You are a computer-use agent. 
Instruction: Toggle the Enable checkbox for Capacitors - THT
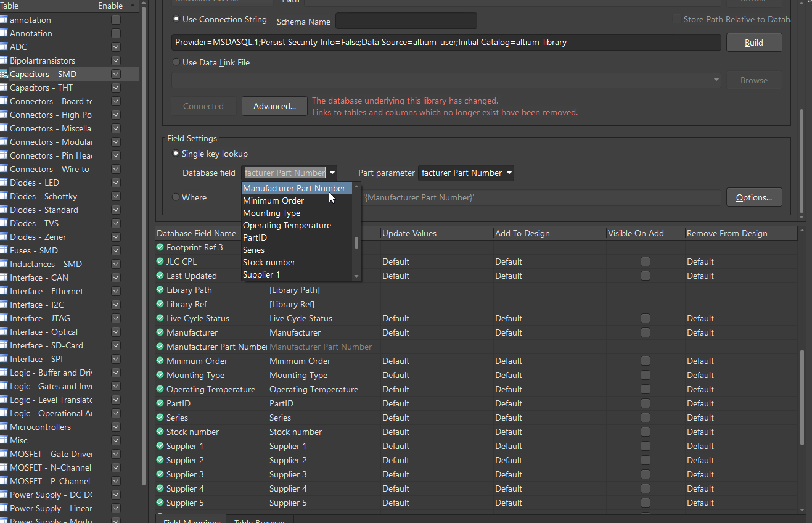[x=116, y=88]
